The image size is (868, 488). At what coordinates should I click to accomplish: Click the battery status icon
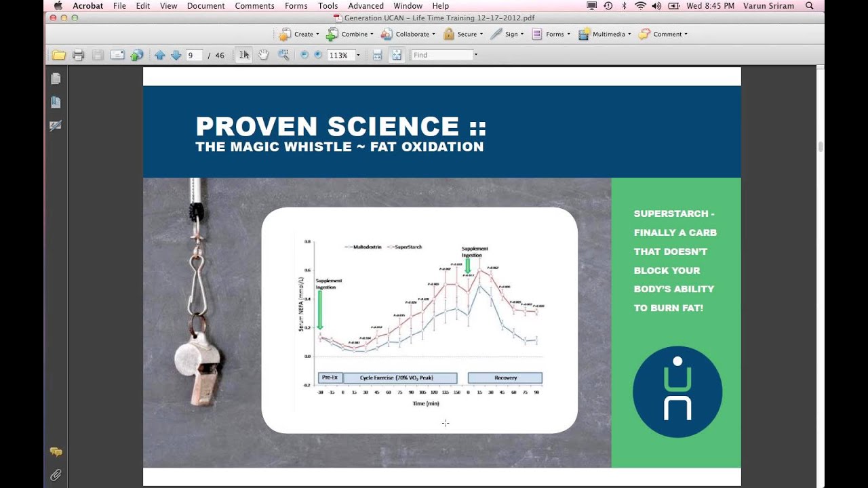pos(674,6)
